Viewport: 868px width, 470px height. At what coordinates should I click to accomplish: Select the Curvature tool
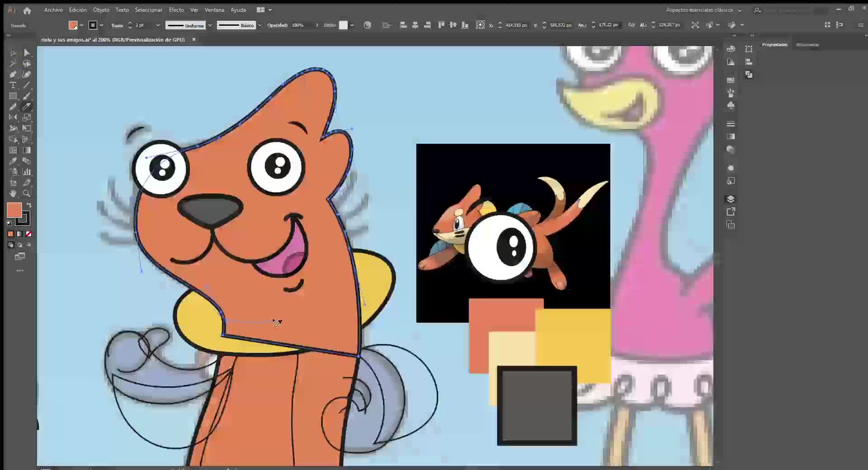coord(27,75)
